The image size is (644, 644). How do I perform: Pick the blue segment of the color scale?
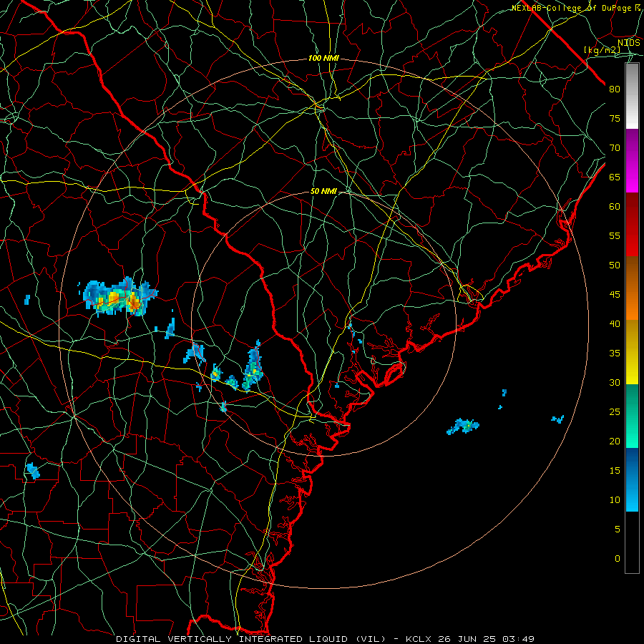[x=632, y=479]
